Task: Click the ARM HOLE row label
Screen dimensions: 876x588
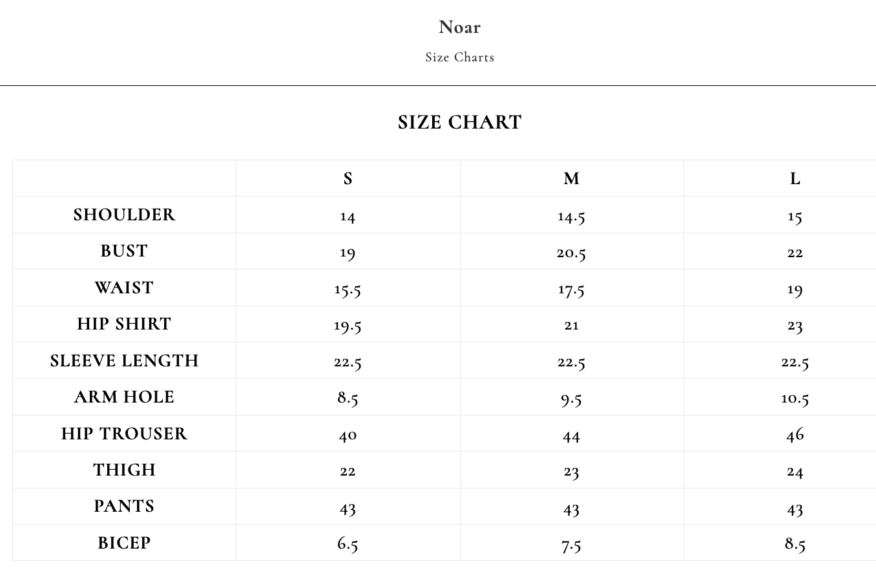Action: 124,397
